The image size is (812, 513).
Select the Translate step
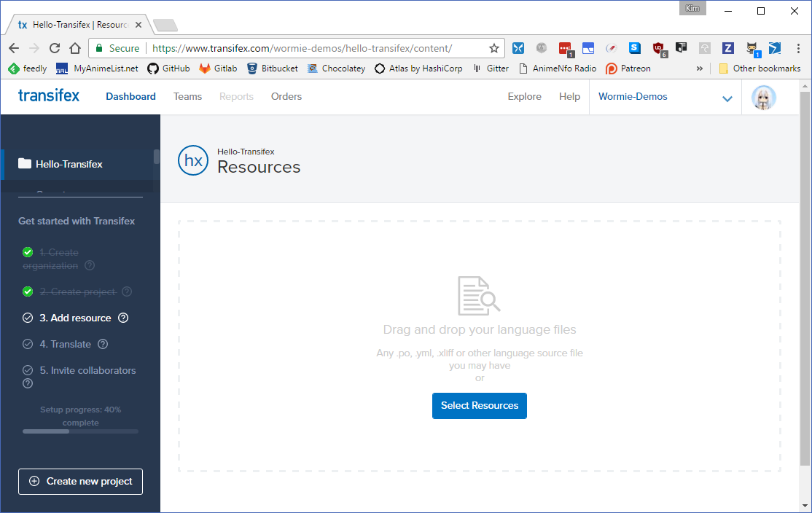[58, 344]
